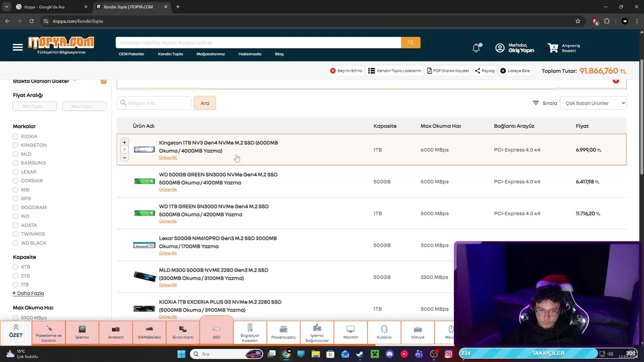Viewport: 644px width, 362px height.
Task: Check the KIOXIA brand filter
Action: click(x=16, y=136)
